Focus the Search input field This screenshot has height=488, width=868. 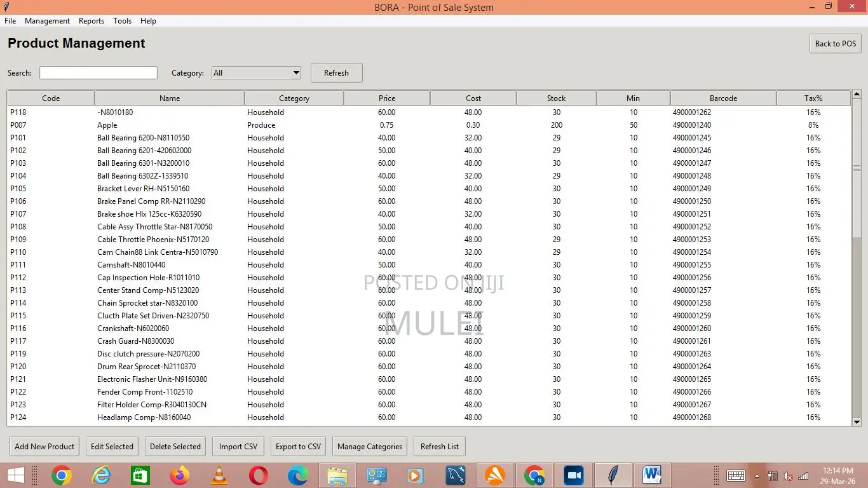(x=98, y=73)
